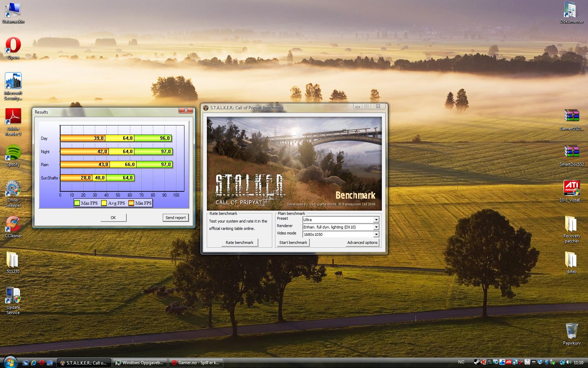Viewport: 588px width, 368px height.
Task: Launch CCleaner from the desktop
Action: (13, 227)
